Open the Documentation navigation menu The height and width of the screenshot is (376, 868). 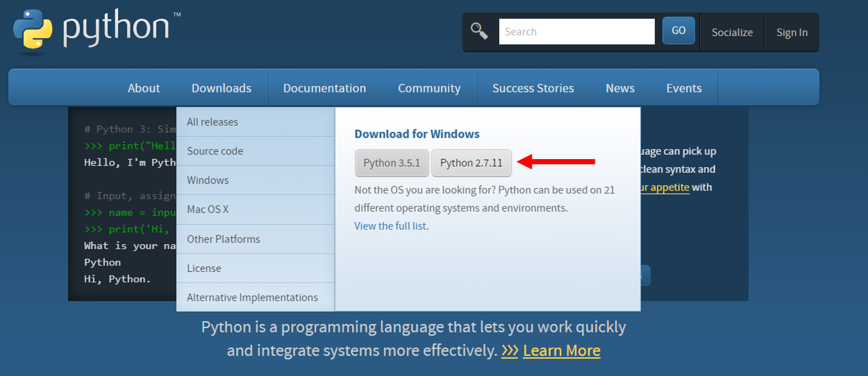(325, 88)
